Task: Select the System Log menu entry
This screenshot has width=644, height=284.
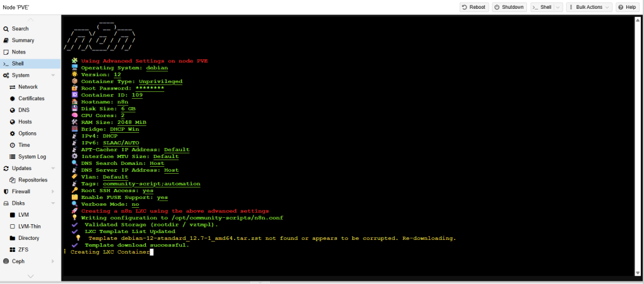Action: coord(31,157)
